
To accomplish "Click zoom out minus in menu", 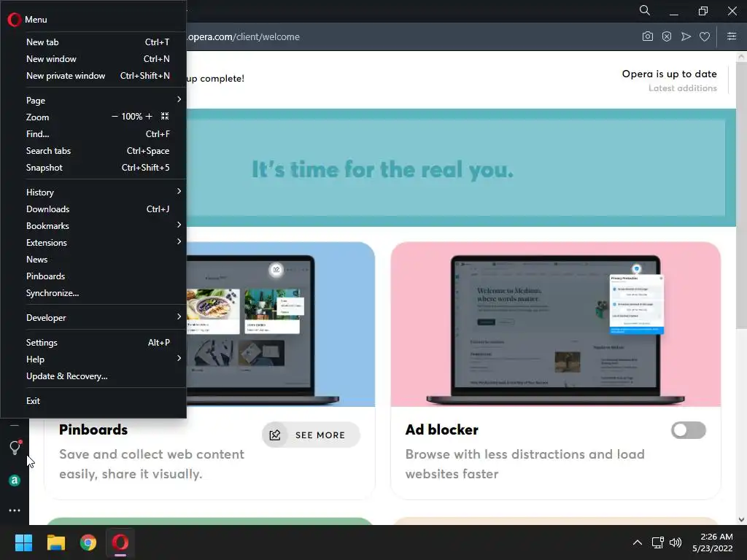I will [115, 117].
